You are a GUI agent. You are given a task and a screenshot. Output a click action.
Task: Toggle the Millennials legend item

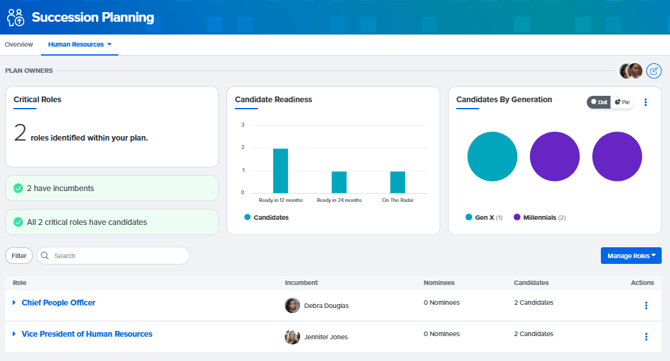pos(540,217)
